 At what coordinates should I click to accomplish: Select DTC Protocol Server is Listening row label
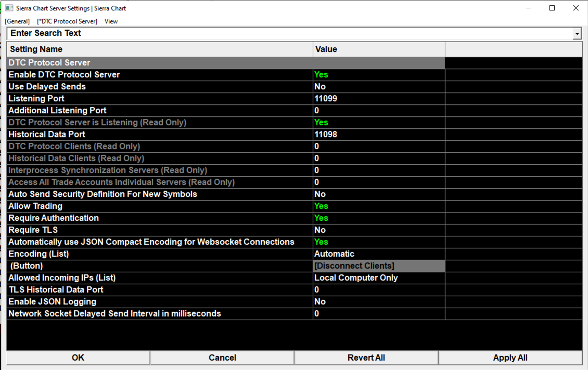pos(97,123)
